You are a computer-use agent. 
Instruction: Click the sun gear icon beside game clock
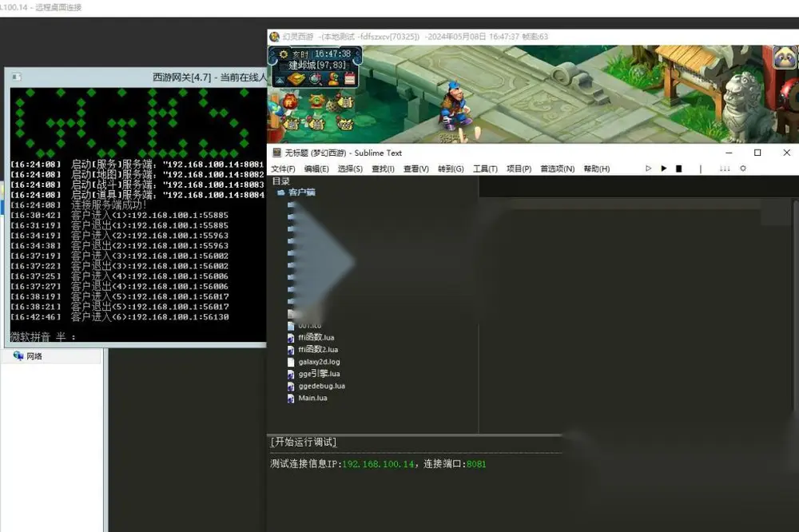284,54
